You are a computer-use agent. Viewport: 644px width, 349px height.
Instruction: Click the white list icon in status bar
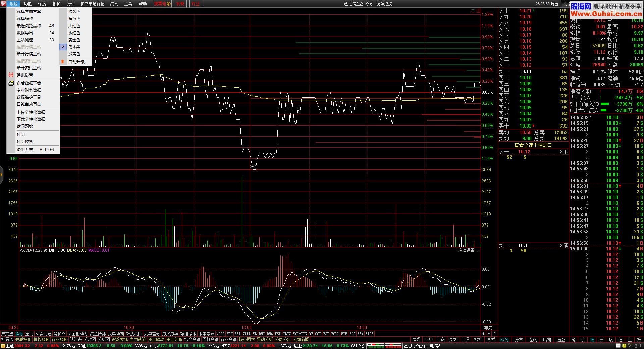click(x=618, y=346)
